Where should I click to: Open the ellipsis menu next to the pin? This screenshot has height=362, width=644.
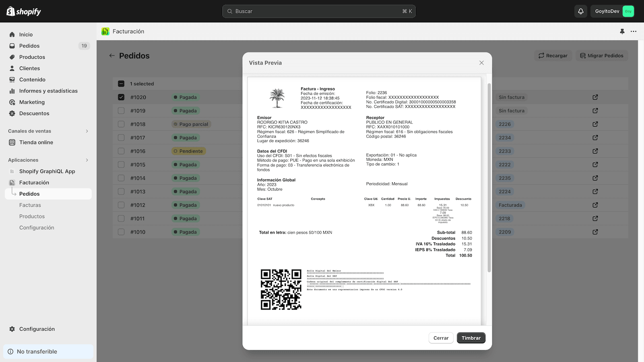634,31
